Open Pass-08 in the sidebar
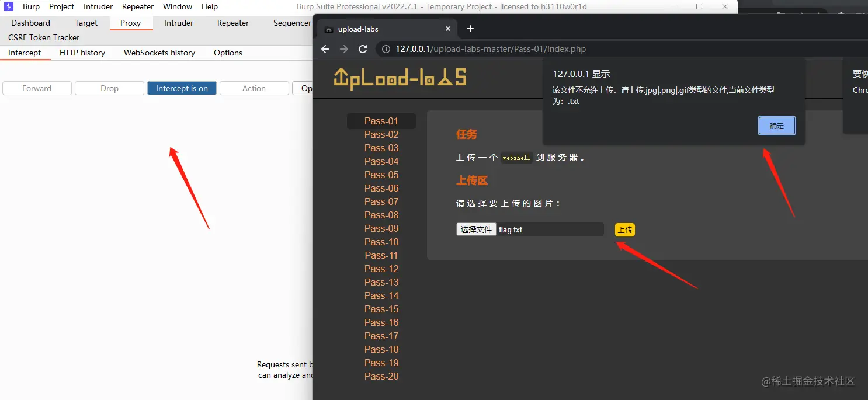 coord(381,215)
